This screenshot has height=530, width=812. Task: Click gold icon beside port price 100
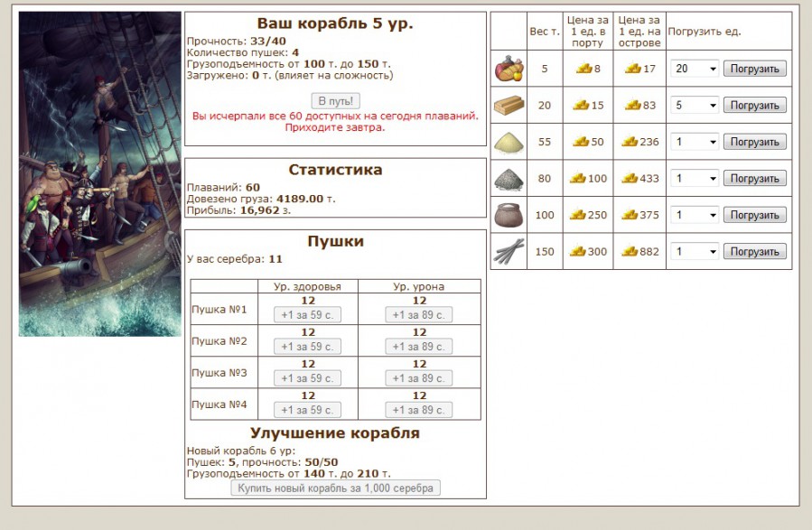point(577,178)
